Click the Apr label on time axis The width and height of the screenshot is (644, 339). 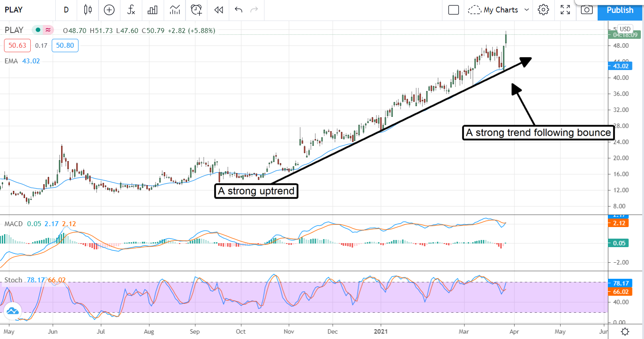tap(513, 332)
